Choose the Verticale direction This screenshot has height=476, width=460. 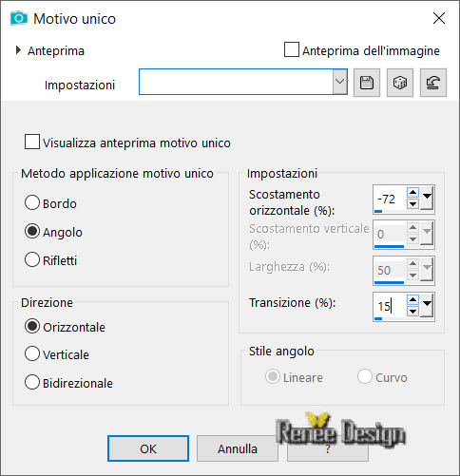tap(32, 353)
